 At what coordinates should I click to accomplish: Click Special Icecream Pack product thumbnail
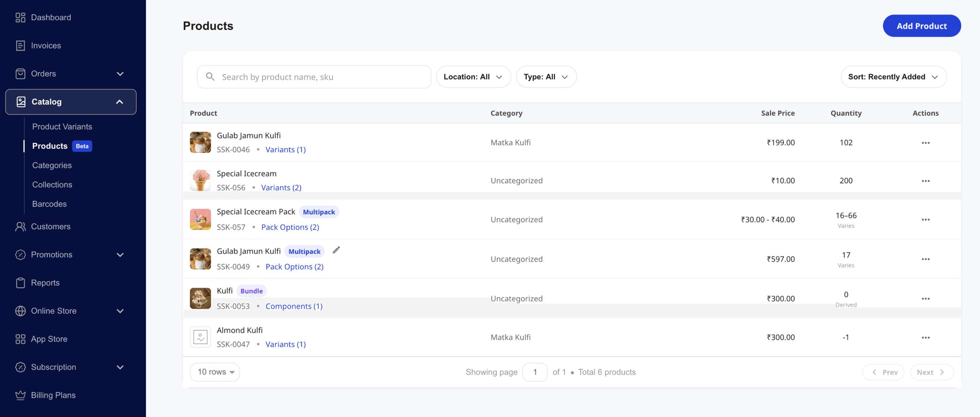coord(200,219)
